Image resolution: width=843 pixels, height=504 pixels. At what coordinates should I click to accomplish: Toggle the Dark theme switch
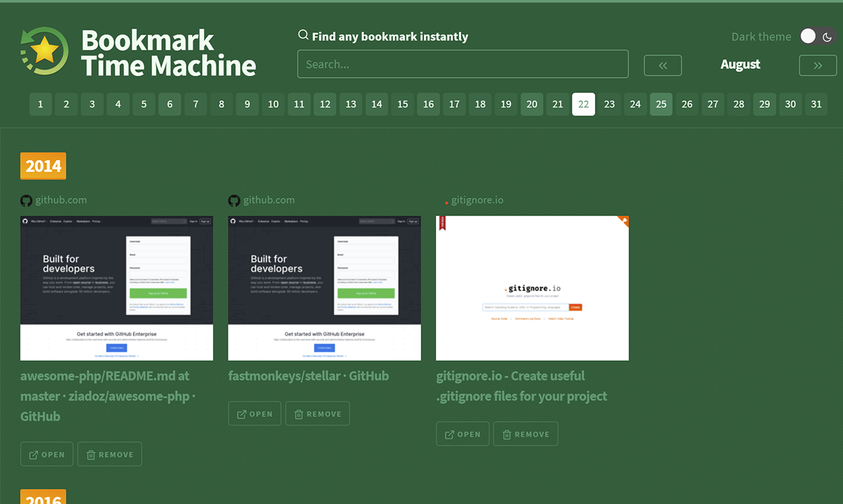click(817, 36)
